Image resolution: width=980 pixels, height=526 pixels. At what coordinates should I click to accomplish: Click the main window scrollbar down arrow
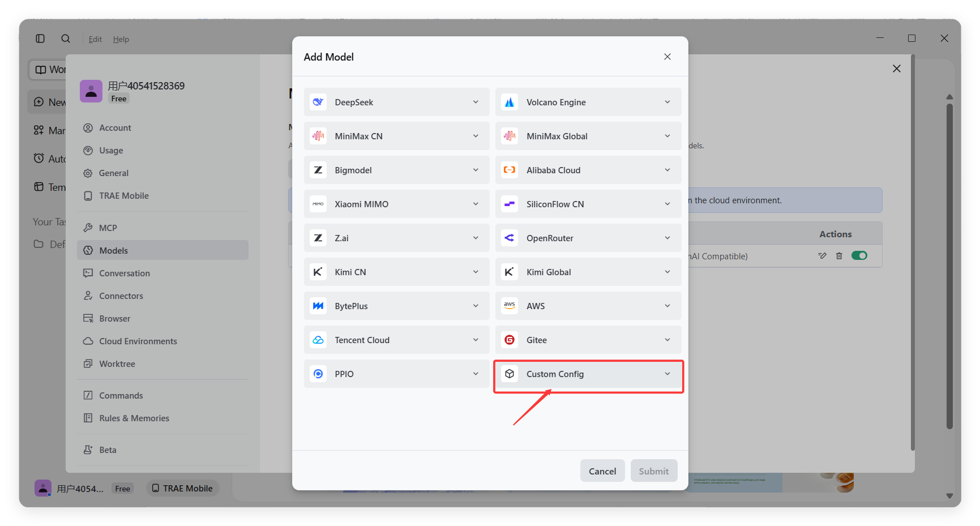point(949,496)
